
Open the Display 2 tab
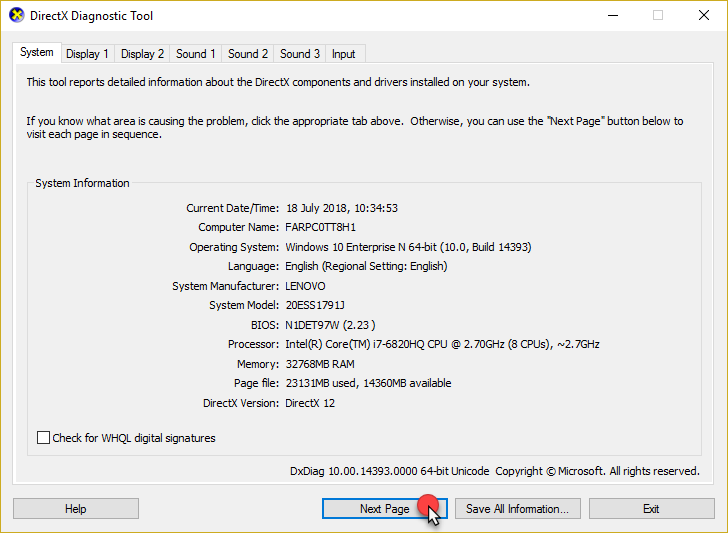(142, 54)
